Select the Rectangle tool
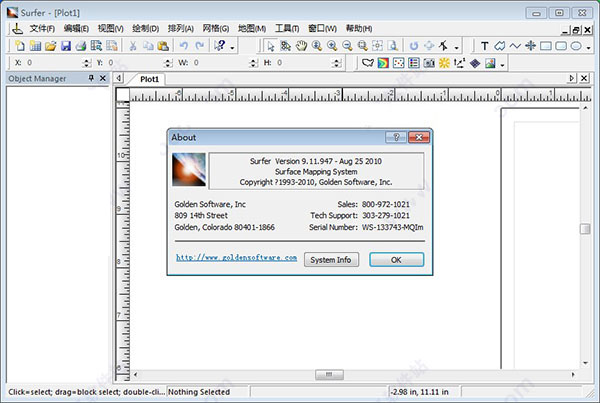600x403 pixels. (x=546, y=46)
